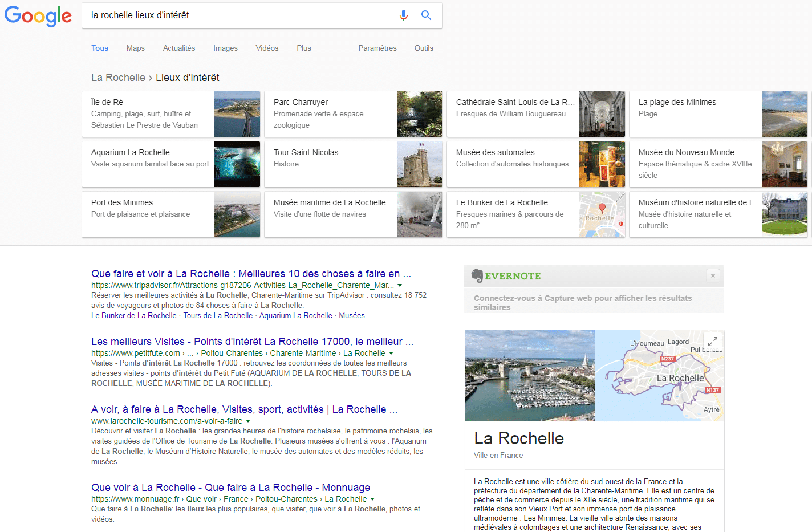Open the Tour Saint-Nicolas photo thumbnail
The height and width of the screenshot is (532, 812).
(420, 164)
